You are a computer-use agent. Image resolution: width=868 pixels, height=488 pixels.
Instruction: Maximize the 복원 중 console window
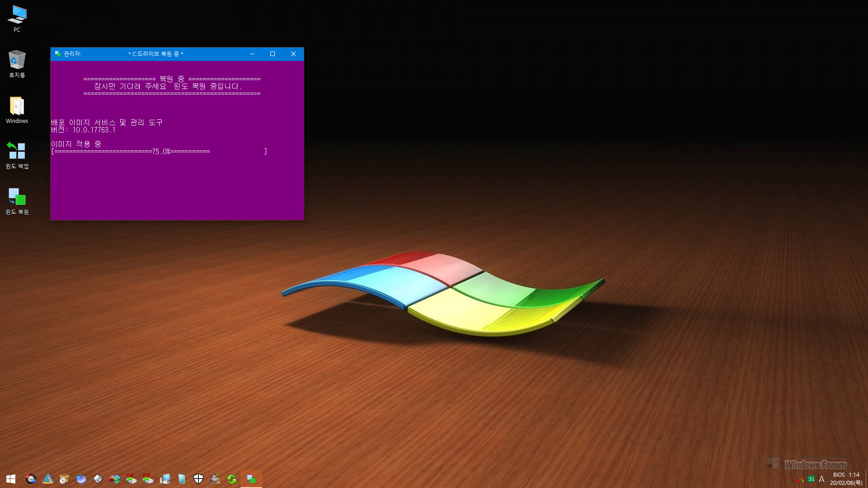[273, 54]
